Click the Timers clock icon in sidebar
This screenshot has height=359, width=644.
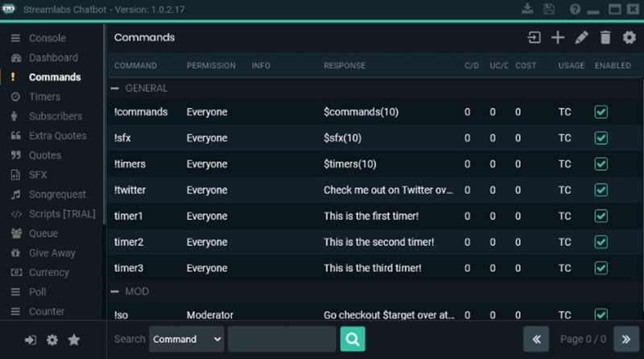15,97
